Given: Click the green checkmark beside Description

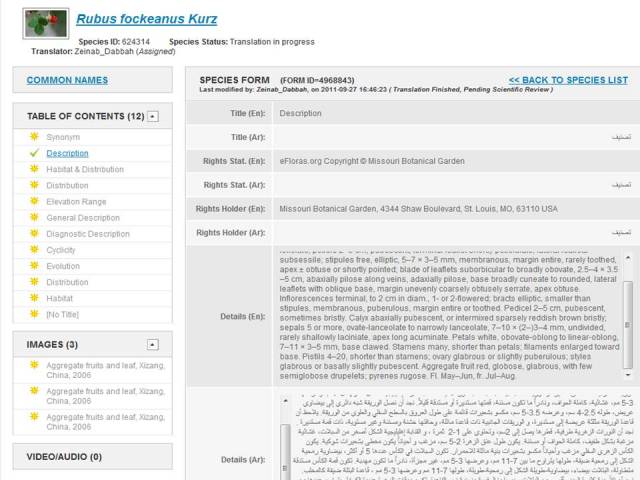Looking at the screenshot, I should point(34,153).
